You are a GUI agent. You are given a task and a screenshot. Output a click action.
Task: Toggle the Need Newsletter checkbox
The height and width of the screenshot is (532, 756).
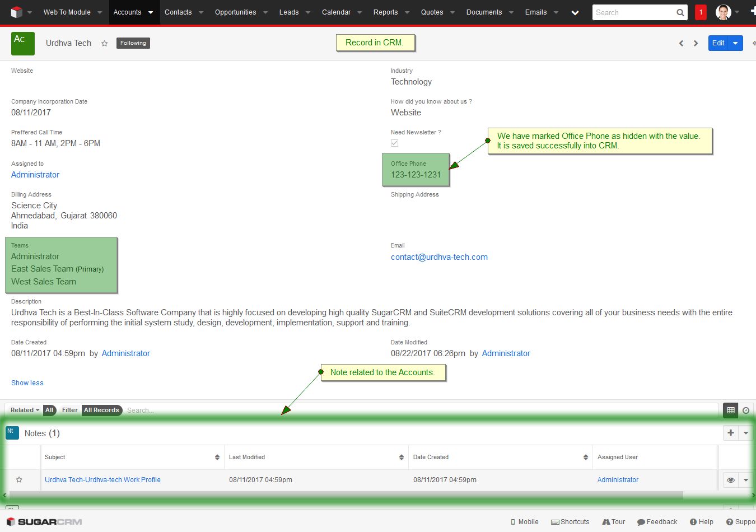395,143
